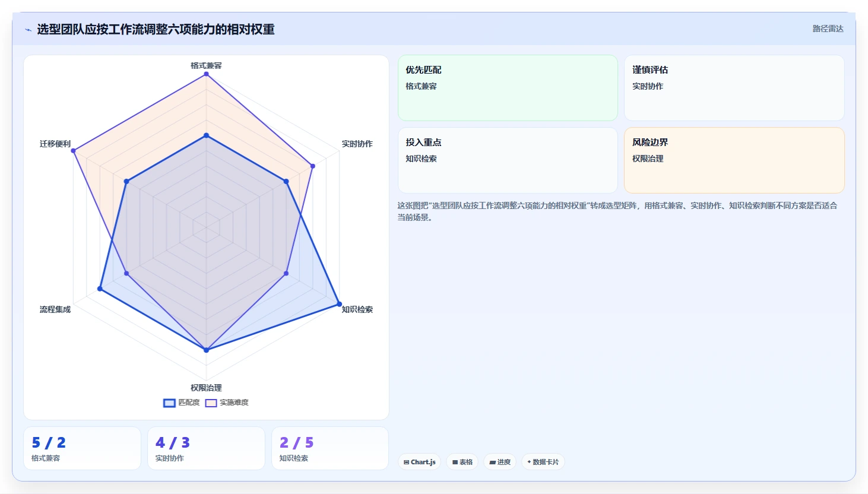Click the 表格 chip

point(462,462)
